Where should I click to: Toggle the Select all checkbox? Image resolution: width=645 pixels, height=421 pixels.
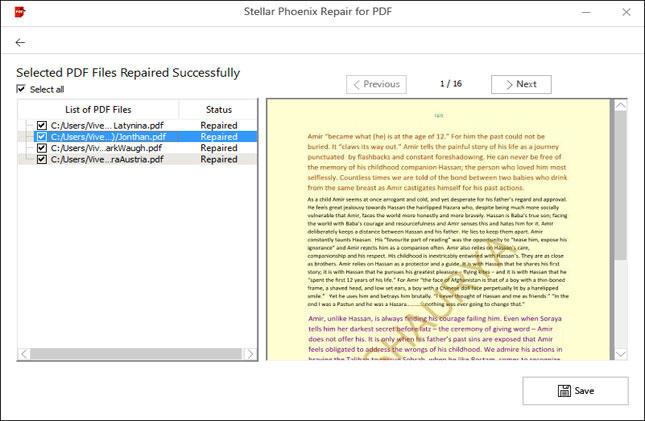coord(21,89)
